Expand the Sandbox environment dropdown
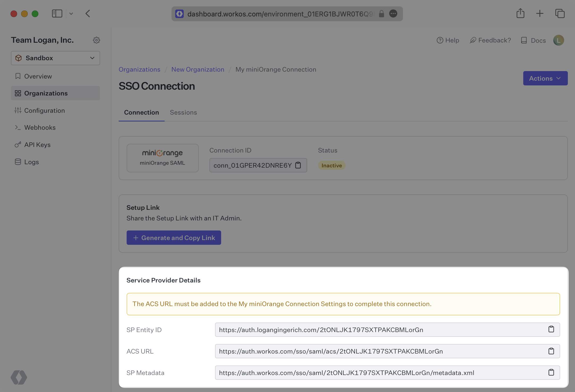The image size is (575, 392). (x=55, y=58)
